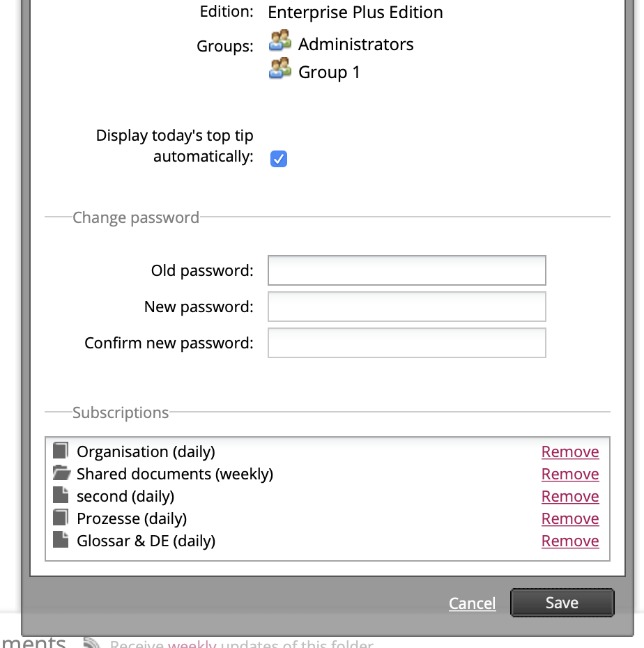Remove the second daily subscription
The height and width of the screenshot is (648, 644).
(x=570, y=496)
